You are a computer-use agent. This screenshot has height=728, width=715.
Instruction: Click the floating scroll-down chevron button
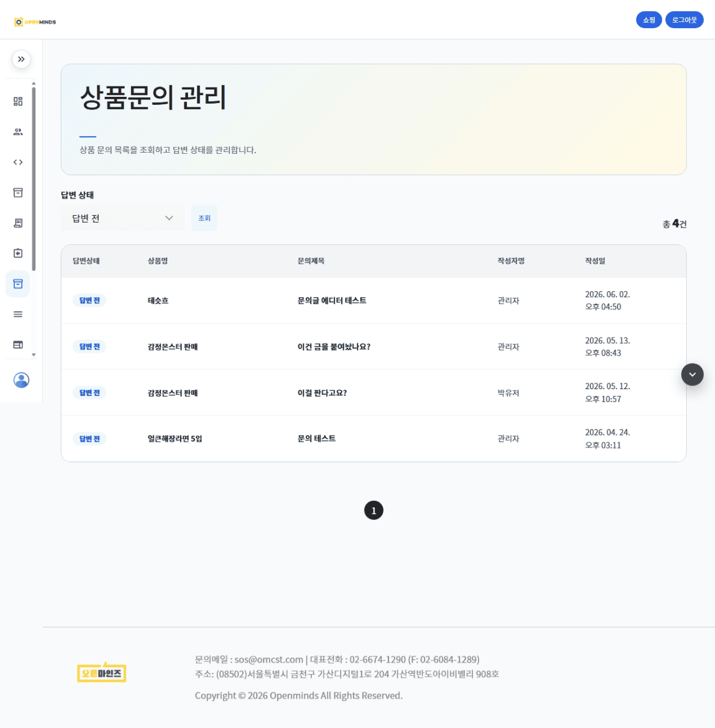click(692, 374)
